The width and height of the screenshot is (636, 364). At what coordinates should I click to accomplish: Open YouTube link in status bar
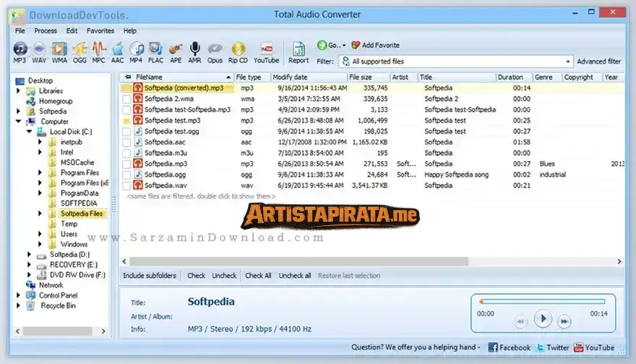[594, 347]
